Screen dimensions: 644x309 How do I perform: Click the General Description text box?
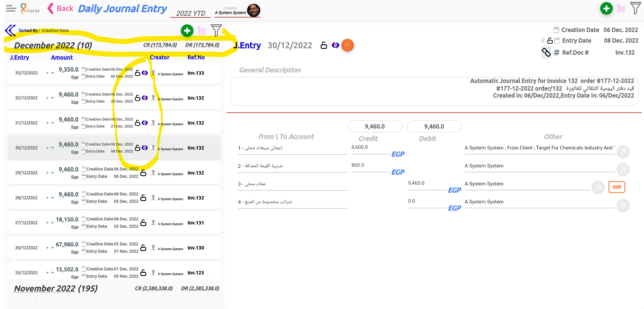(x=434, y=92)
